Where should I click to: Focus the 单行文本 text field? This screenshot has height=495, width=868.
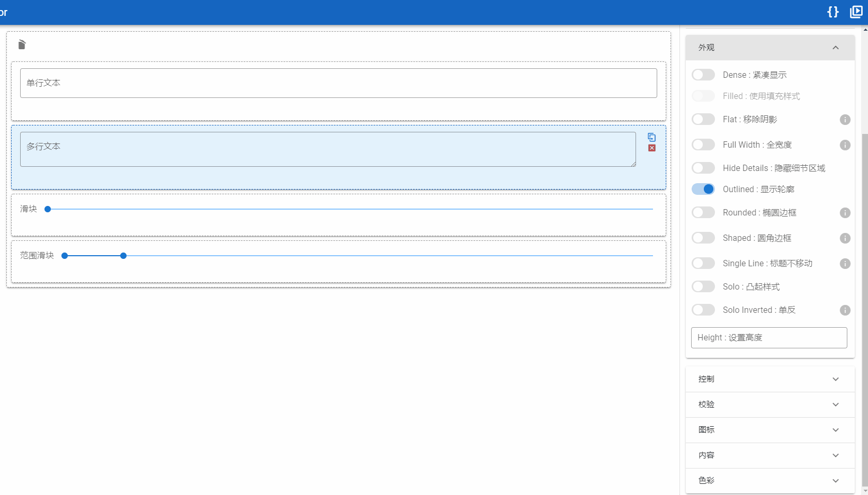(x=338, y=83)
